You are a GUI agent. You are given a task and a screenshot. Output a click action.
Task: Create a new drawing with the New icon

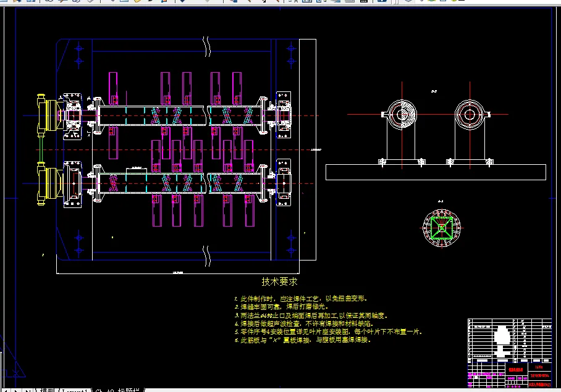point(5,2)
